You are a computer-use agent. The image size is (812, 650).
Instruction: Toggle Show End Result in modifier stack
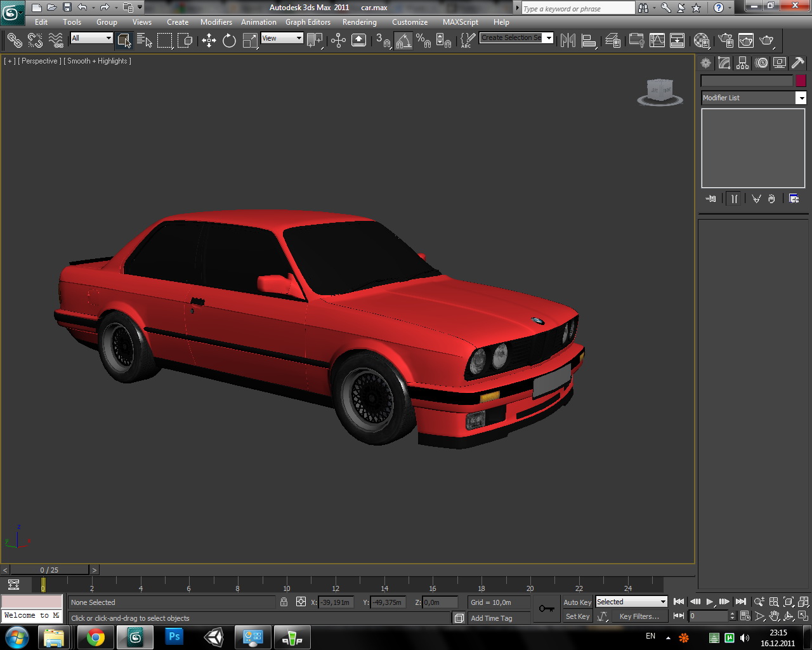[733, 199]
